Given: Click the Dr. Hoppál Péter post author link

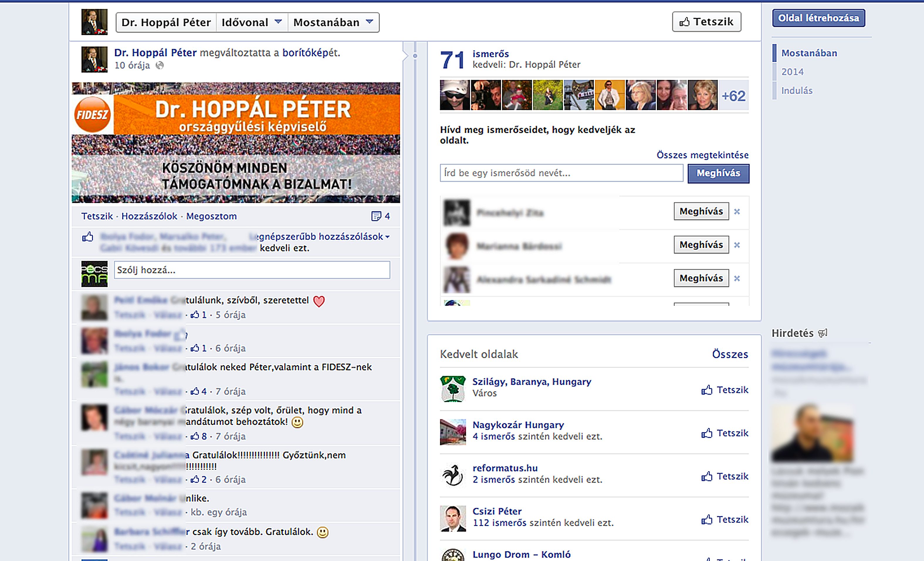Looking at the screenshot, I should [x=155, y=53].
